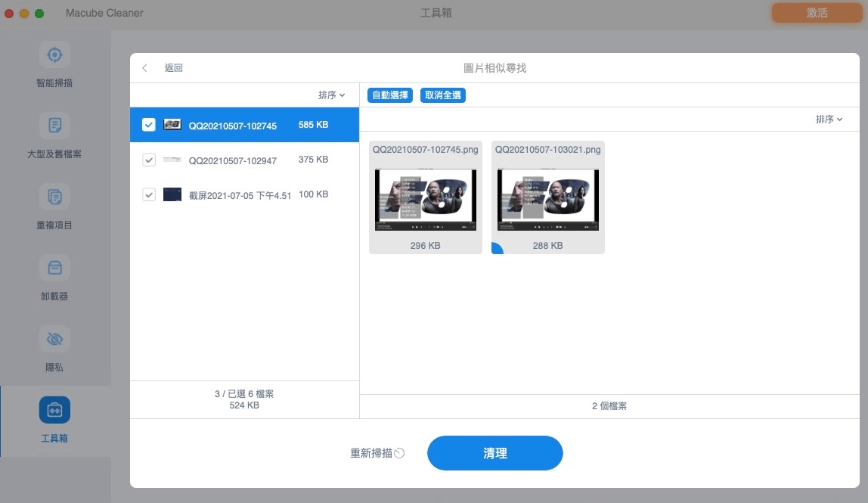Click the 重複項目 sidebar label
The height and width of the screenshot is (503, 868).
(x=54, y=225)
